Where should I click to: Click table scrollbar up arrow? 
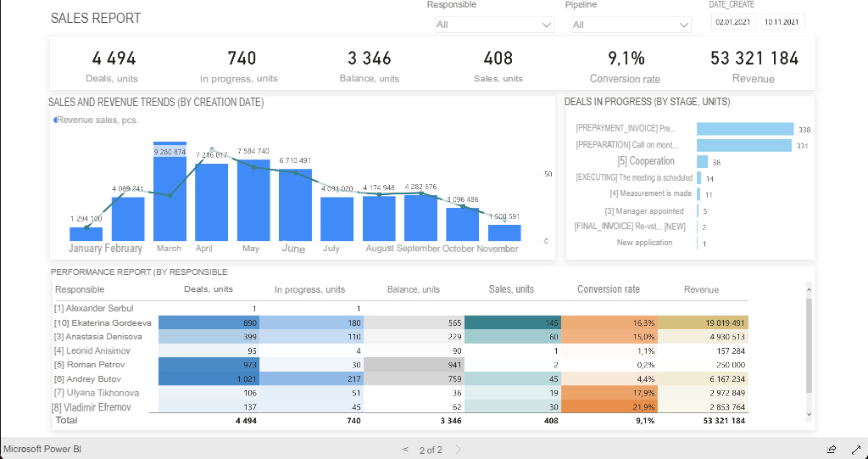(x=809, y=289)
